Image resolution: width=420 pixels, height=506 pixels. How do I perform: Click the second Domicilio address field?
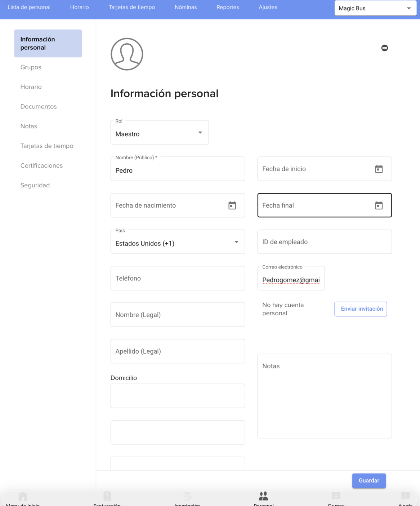(x=178, y=432)
